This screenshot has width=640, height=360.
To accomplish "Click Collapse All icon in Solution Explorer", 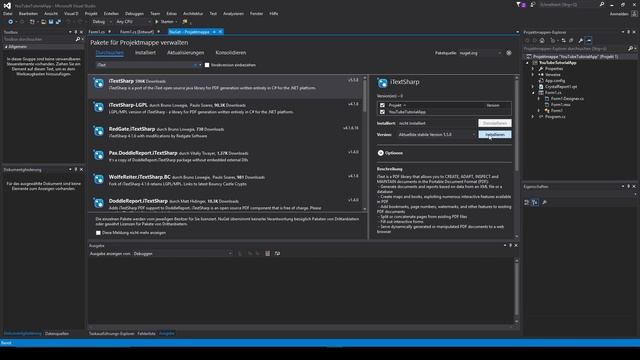I will coord(571,40).
